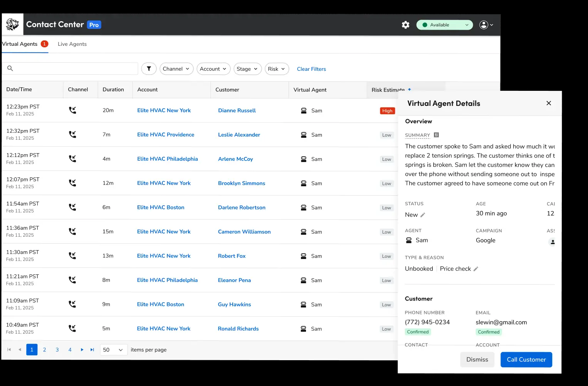Open customer Guy Hawkins link
This screenshot has width=588, height=386.
234,304
